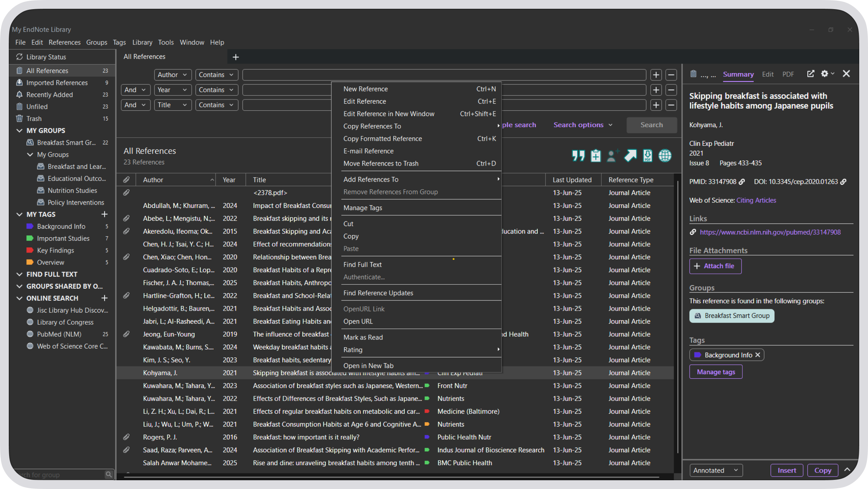This screenshot has width=868, height=489.
Task: Click the Share Library person icon
Action: click(x=613, y=156)
